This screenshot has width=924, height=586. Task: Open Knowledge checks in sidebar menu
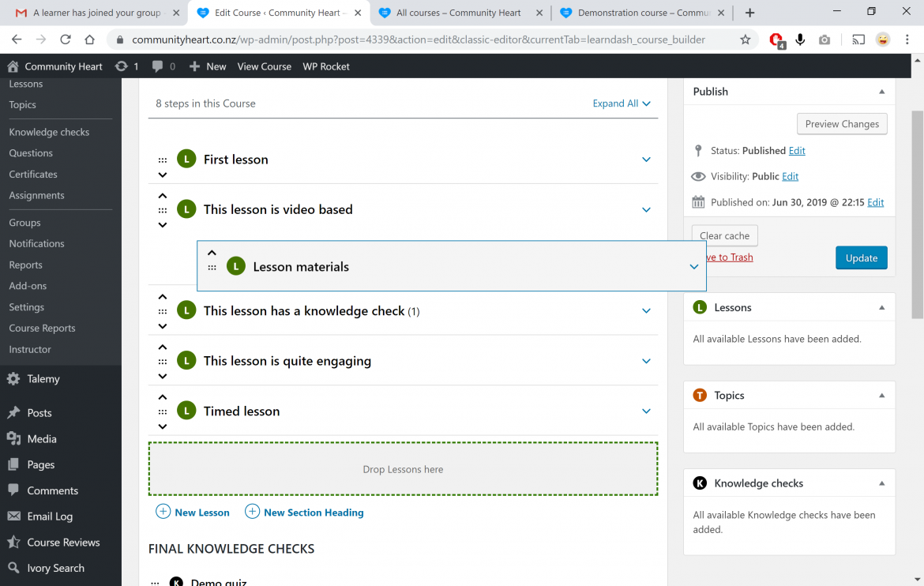click(x=49, y=132)
